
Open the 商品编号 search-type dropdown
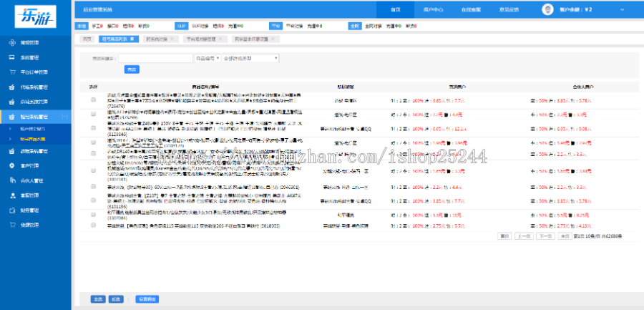tap(207, 59)
